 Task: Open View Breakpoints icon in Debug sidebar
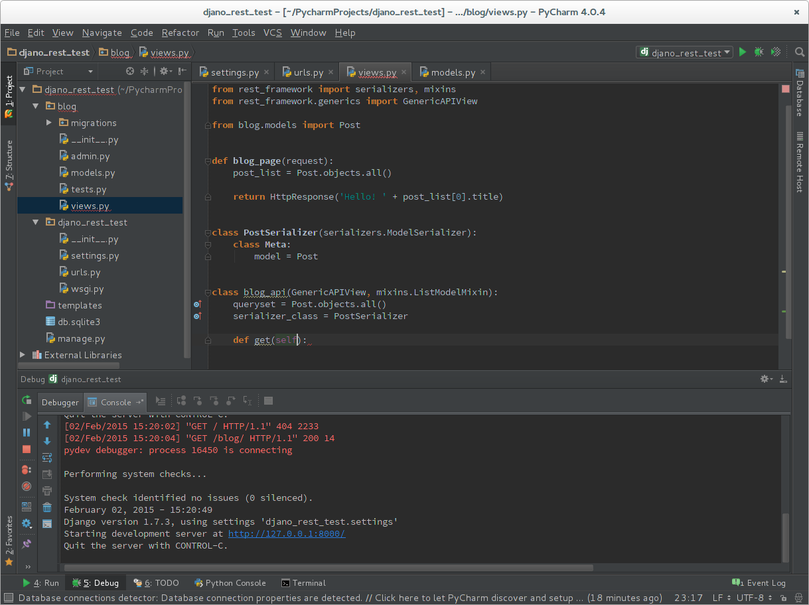point(26,470)
